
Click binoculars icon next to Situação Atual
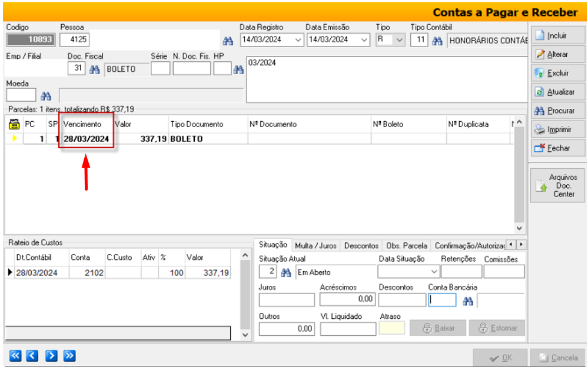[286, 272]
